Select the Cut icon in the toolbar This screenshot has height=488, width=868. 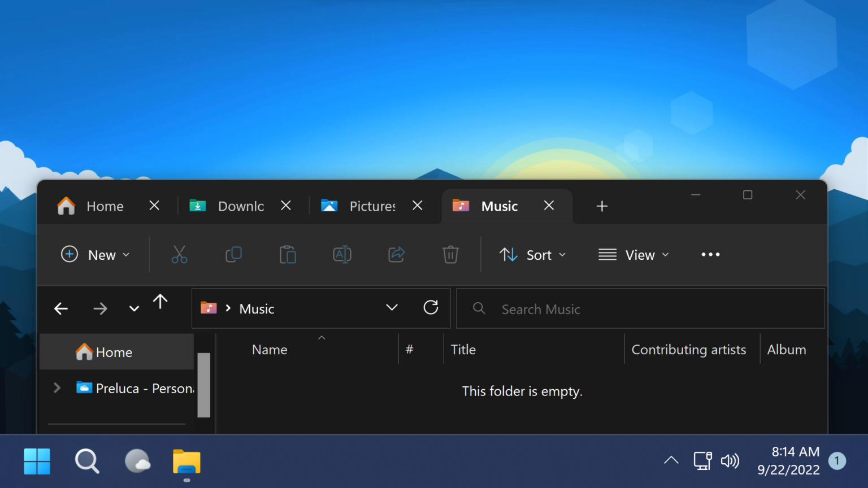179,254
